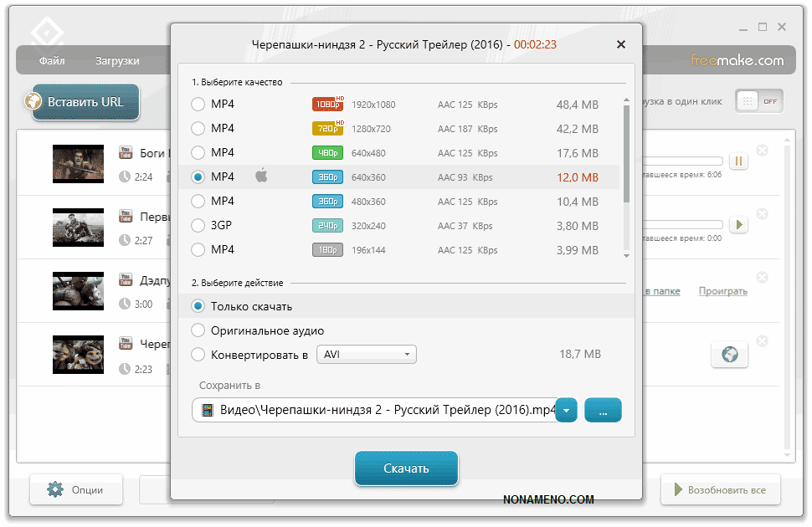Close the quality dialog with X
812x527 pixels.
[620, 44]
